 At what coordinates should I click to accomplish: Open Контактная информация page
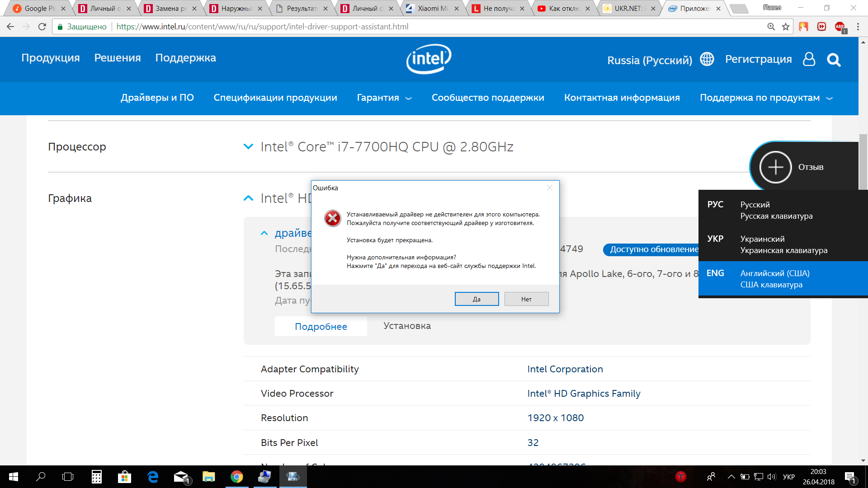[622, 98]
